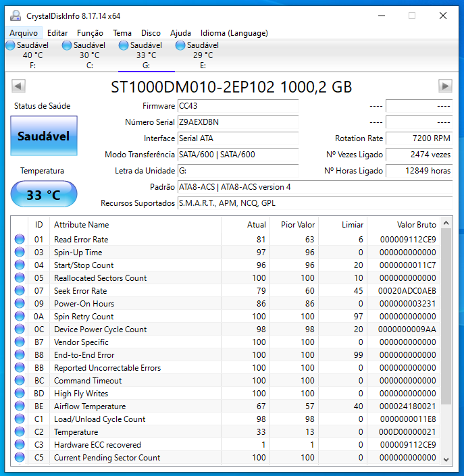Click status orb of Temperature attribute row

20,431
